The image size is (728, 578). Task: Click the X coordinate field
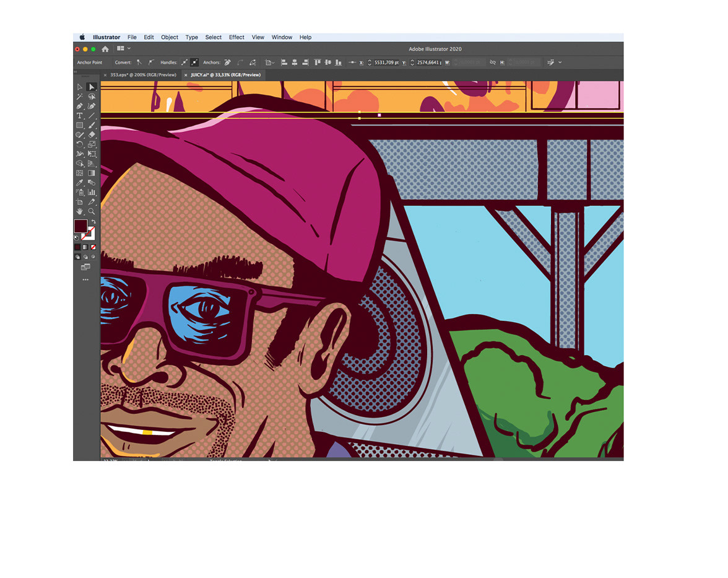tap(386, 62)
